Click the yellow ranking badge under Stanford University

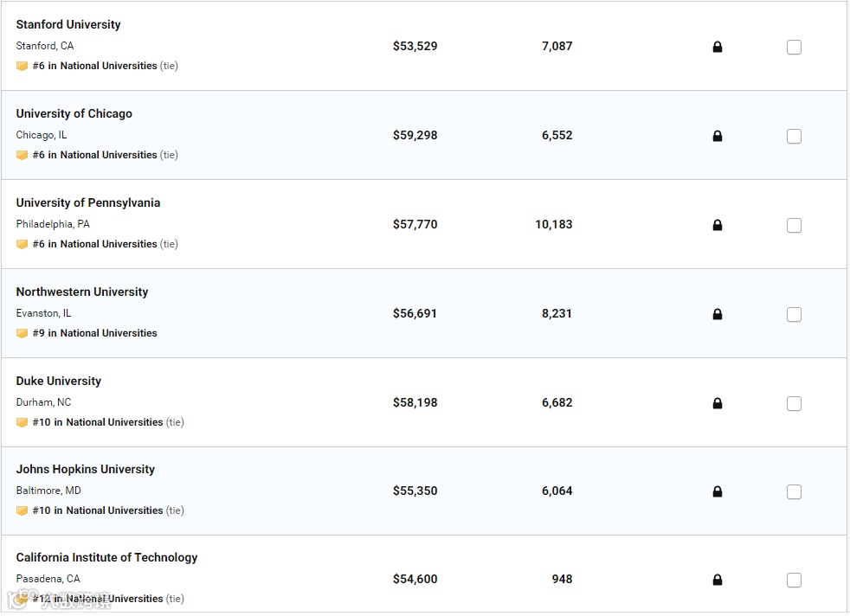tap(23, 67)
